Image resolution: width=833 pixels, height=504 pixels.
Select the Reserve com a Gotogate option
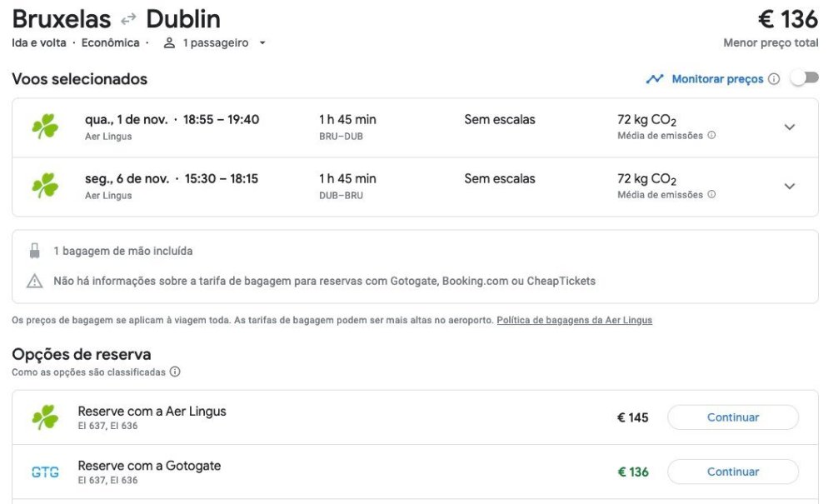tap(149, 467)
